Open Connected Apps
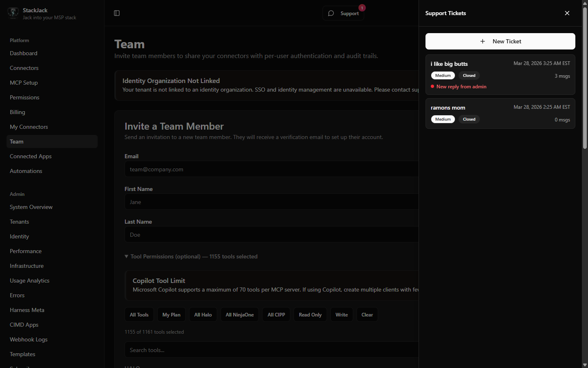Screen dimensions: 588x368 point(52,156)
